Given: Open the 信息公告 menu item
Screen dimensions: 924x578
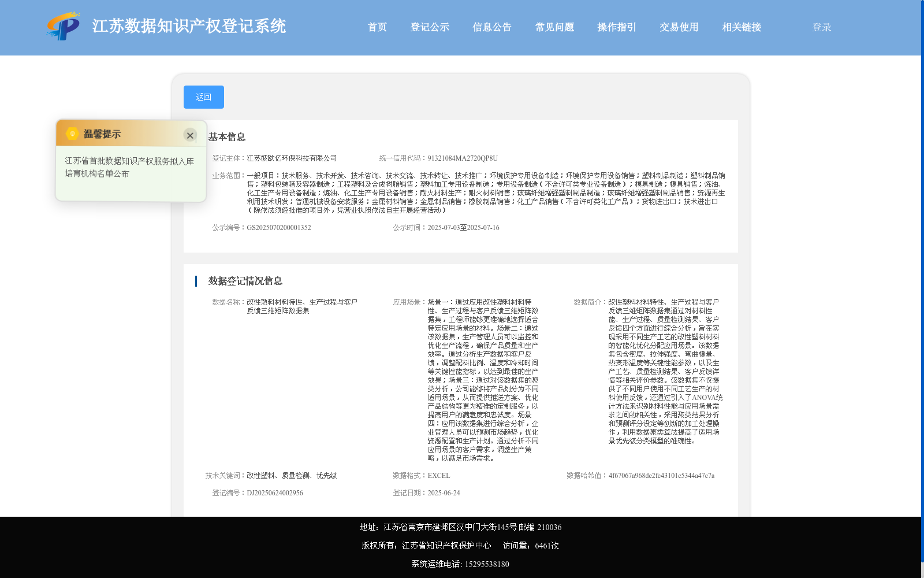Looking at the screenshot, I should [x=492, y=27].
